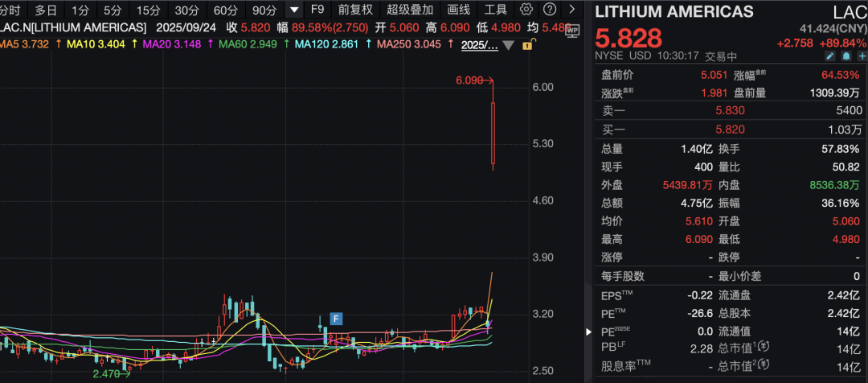The image size is (868, 383).
Task: Click the 换手 value 57.83%
Action: point(842,149)
